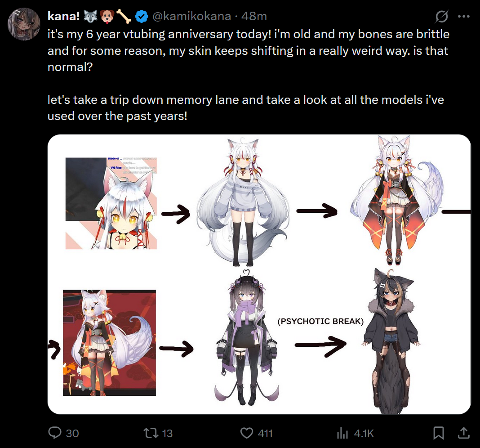Click the gray sweater model artwork
This screenshot has height=448, width=480.
point(242,202)
